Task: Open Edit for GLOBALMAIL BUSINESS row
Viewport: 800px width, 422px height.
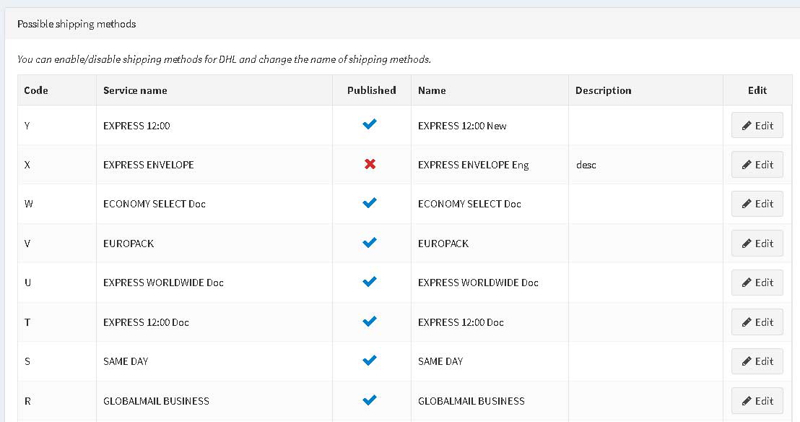Action: pos(757,401)
